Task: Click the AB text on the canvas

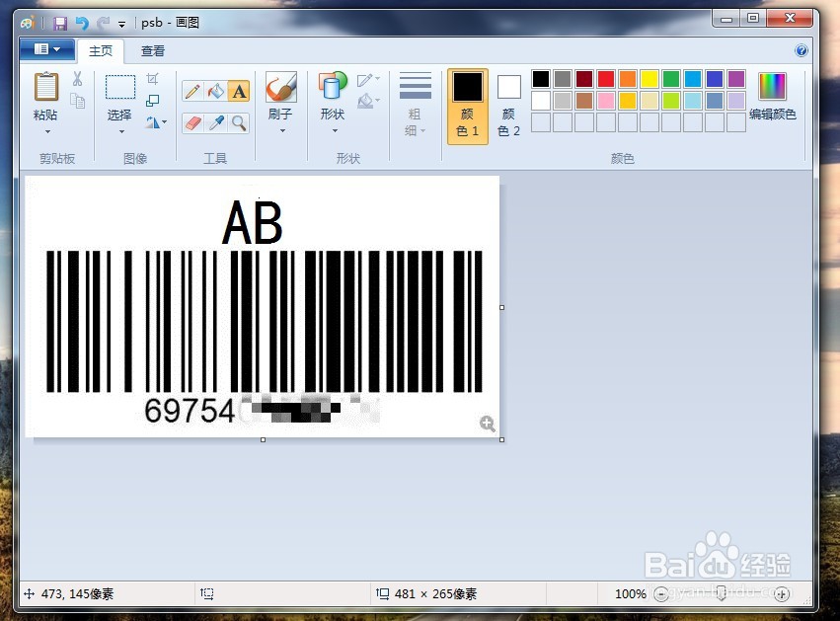Action: [x=253, y=222]
